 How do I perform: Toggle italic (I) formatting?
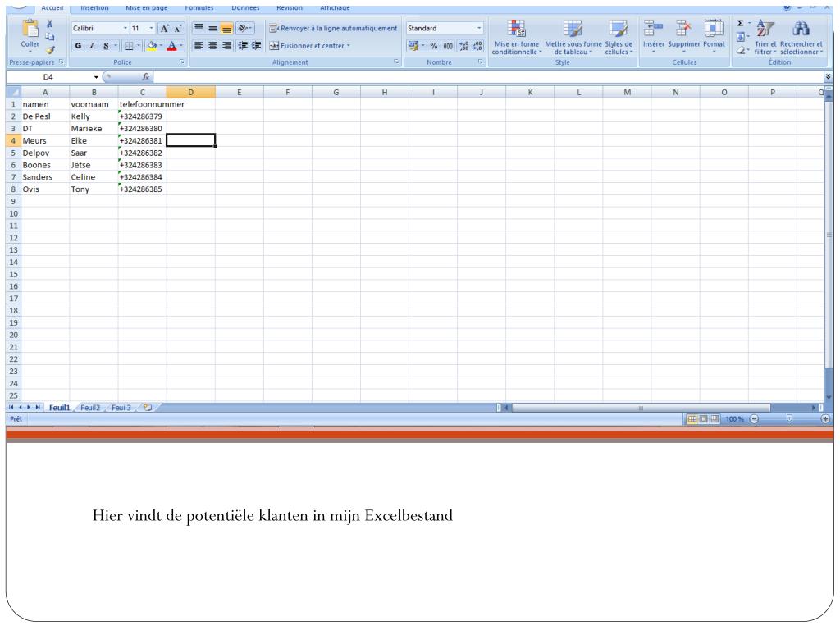pyautogui.click(x=92, y=46)
